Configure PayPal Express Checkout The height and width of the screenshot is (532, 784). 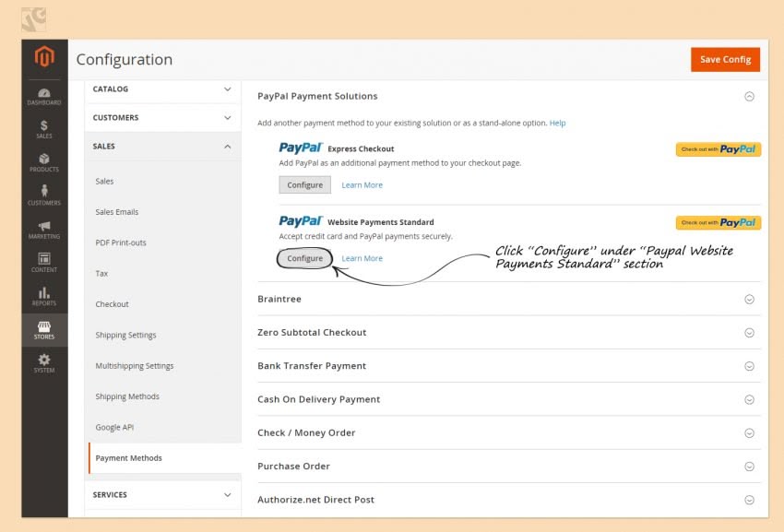point(305,185)
